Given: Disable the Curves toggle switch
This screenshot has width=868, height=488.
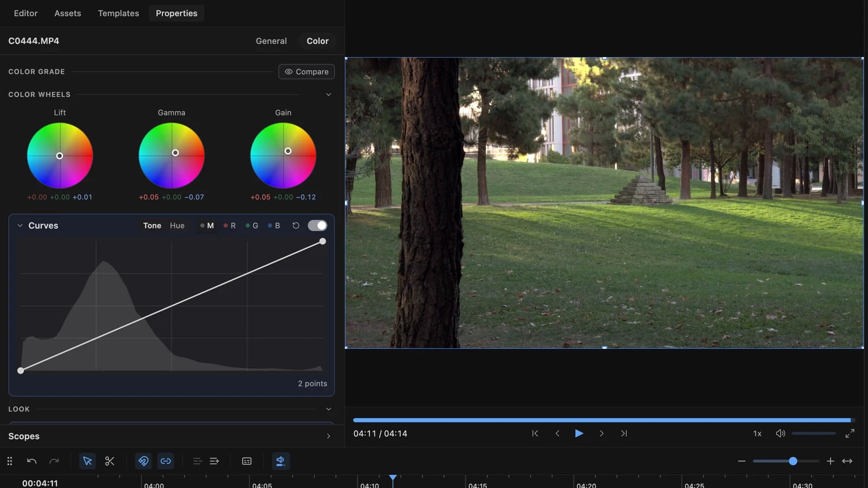Looking at the screenshot, I should pos(317,226).
